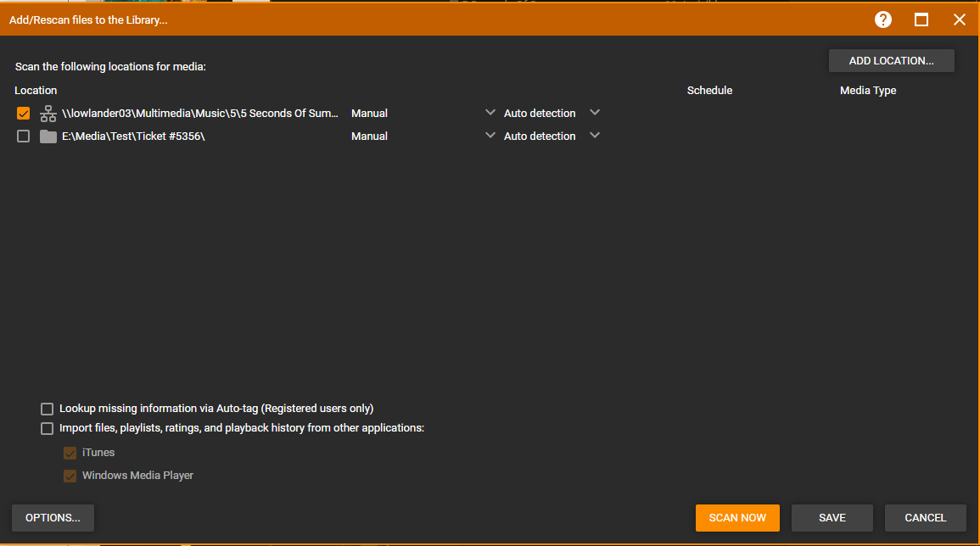Close the Add/Rescan files dialog
The width and height of the screenshot is (980, 546).
click(x=959, y=19)
